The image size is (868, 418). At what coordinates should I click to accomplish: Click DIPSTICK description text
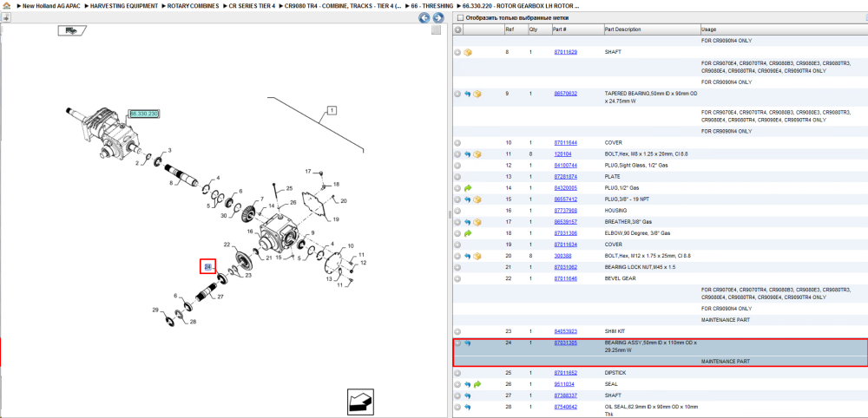coord(616,373)
